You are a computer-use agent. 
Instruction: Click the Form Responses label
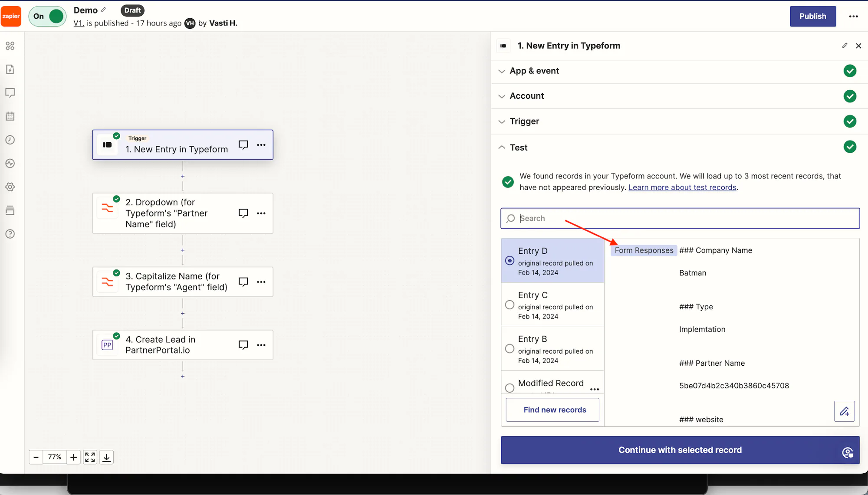point(644,250)
